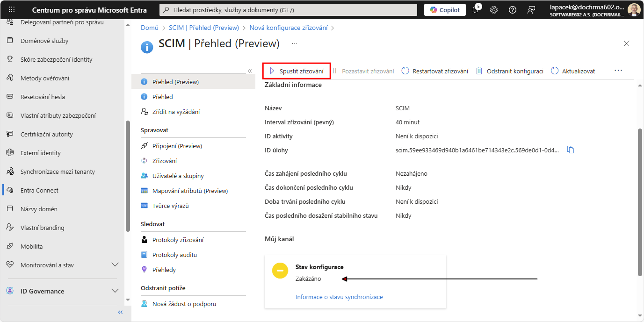Open the app launcher waffle icon

click(12, 10)
